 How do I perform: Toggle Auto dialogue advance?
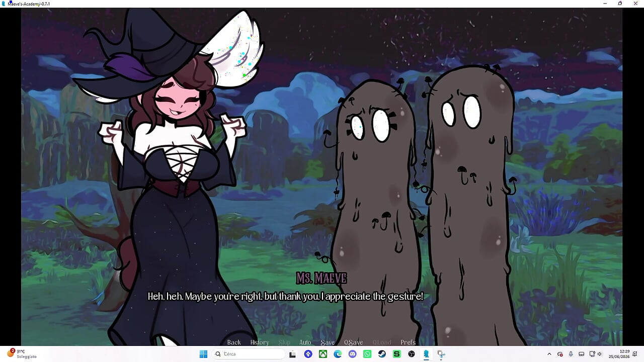click(x=305, y=342)
